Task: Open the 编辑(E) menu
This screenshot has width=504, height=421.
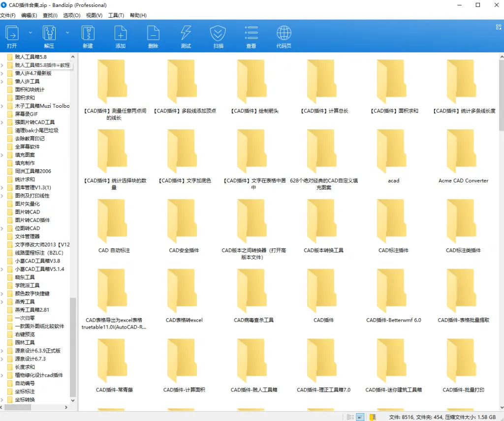Action: [29, 15]
